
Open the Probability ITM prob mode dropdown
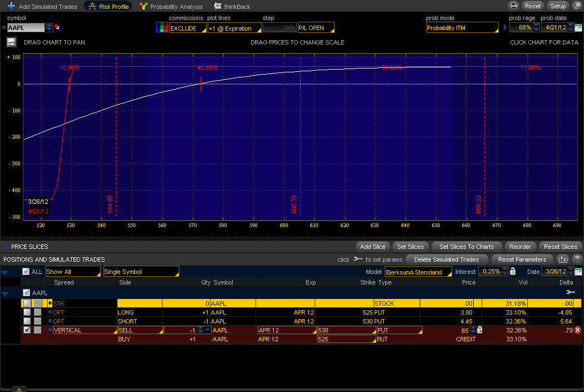coord(462,28)
